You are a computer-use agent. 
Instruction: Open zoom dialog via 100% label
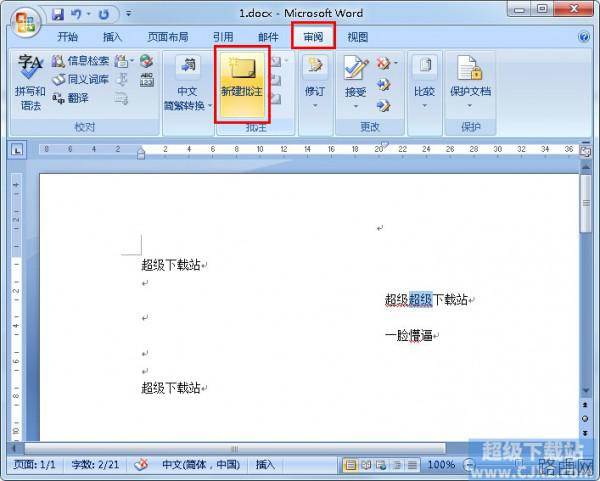click(x=441, y=465)
